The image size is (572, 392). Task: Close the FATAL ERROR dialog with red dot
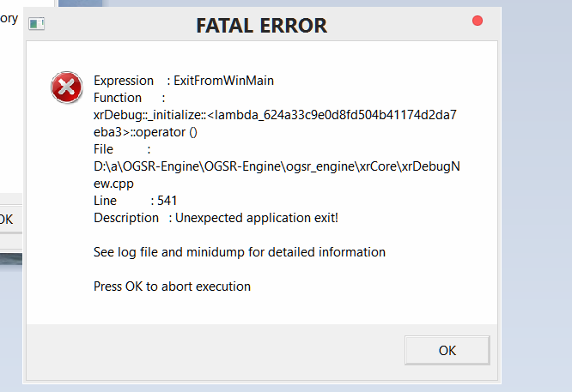click(478, 21)
